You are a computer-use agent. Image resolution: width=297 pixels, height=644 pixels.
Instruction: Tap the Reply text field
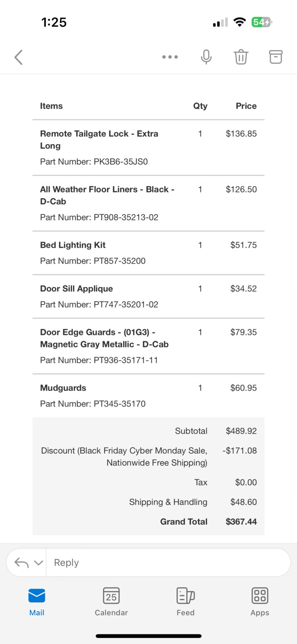[168, 562]
